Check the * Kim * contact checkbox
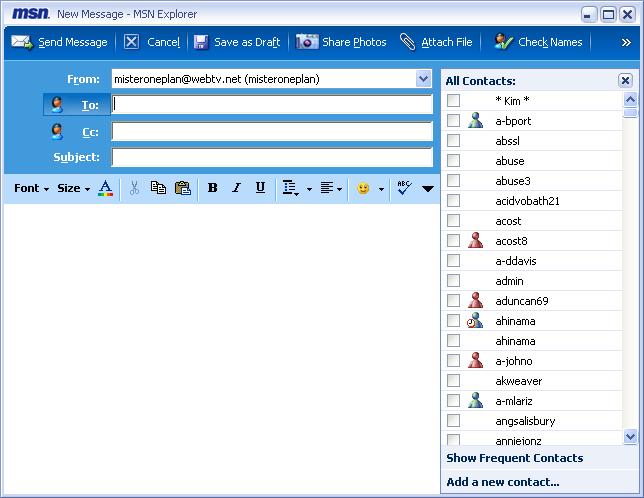This screenshot has width=644, height=498. [x=453, y=101]
